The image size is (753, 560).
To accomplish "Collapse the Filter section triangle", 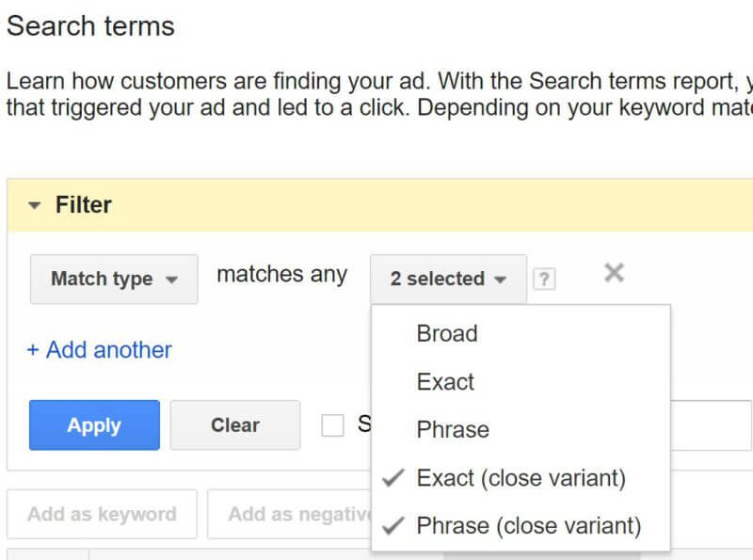I will pos(34,205).
